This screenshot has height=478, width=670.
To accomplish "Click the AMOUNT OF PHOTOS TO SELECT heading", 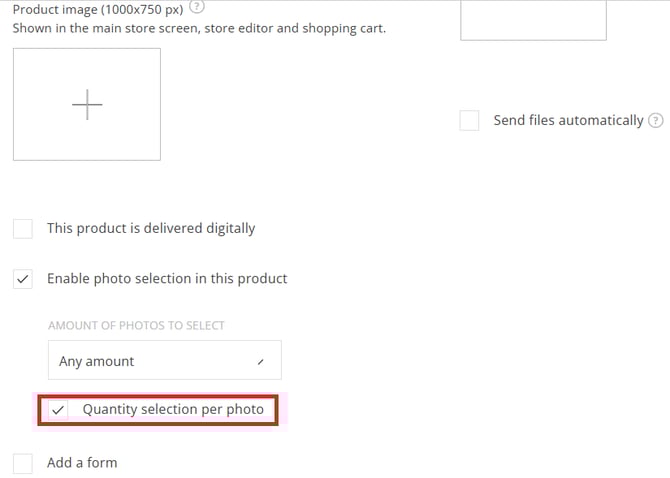I will coord(136,326).
